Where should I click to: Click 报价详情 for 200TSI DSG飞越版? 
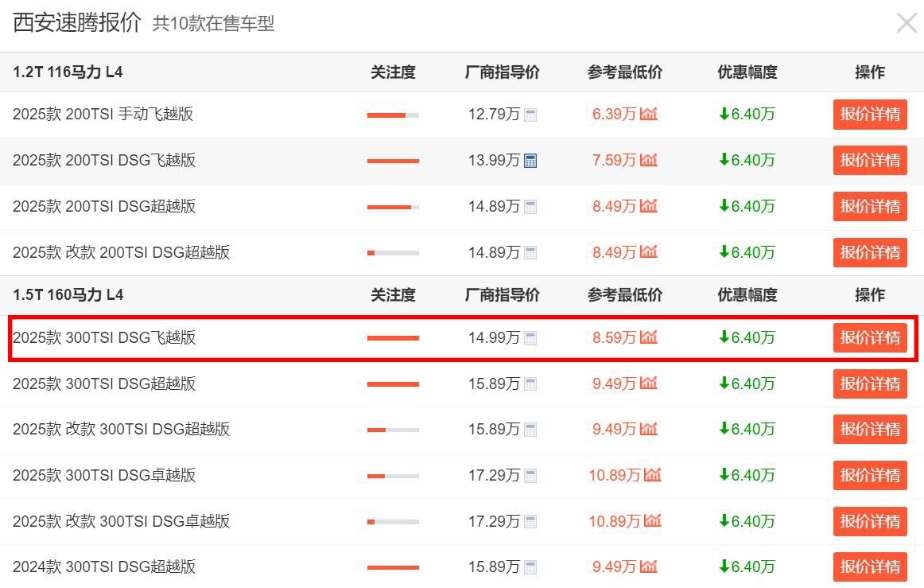point(870,161)
